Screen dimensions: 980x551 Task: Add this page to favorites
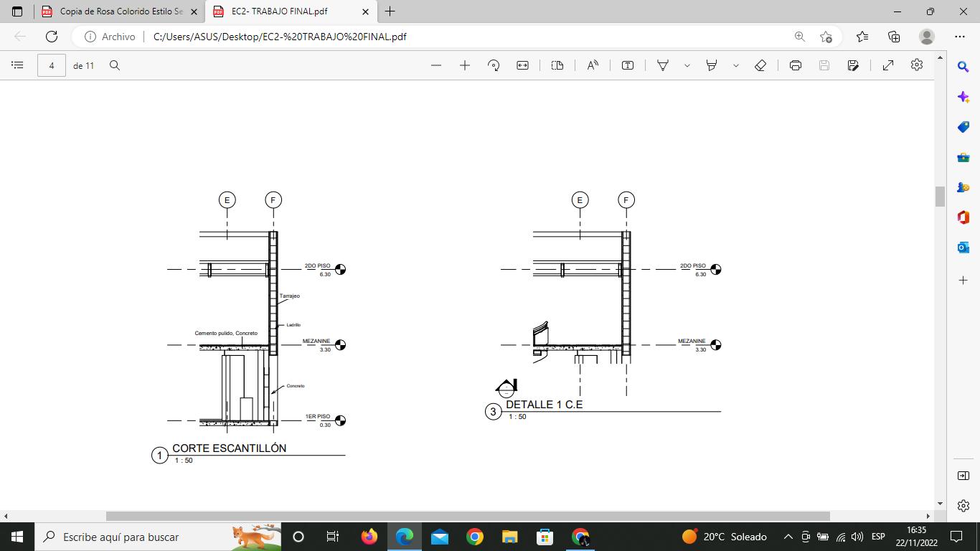[x=826, y=37]
